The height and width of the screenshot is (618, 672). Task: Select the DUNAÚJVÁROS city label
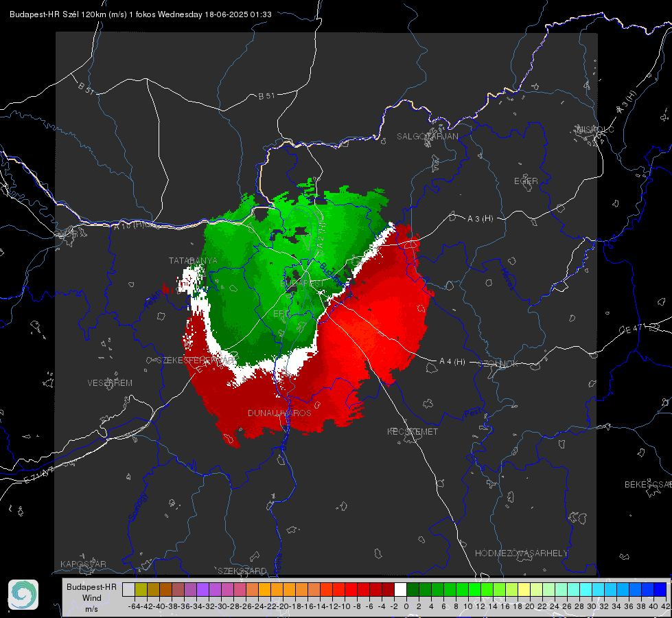point(279,413)
